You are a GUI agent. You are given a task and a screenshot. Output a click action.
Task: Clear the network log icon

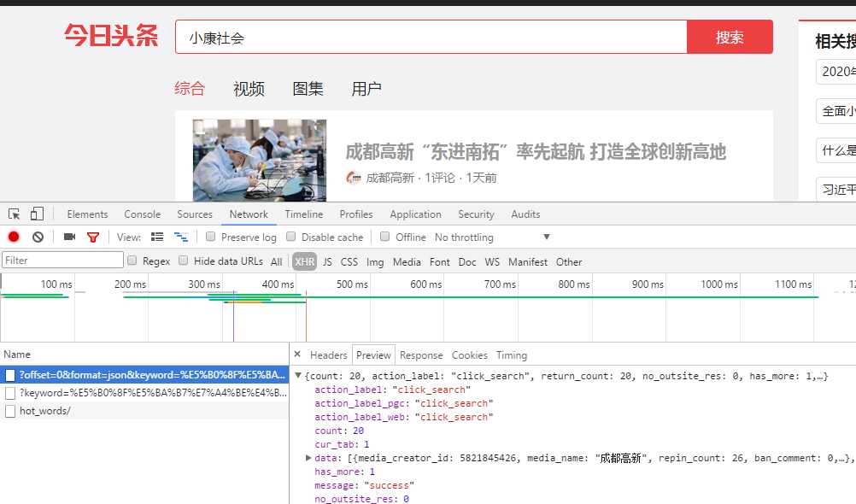[38, 237]
